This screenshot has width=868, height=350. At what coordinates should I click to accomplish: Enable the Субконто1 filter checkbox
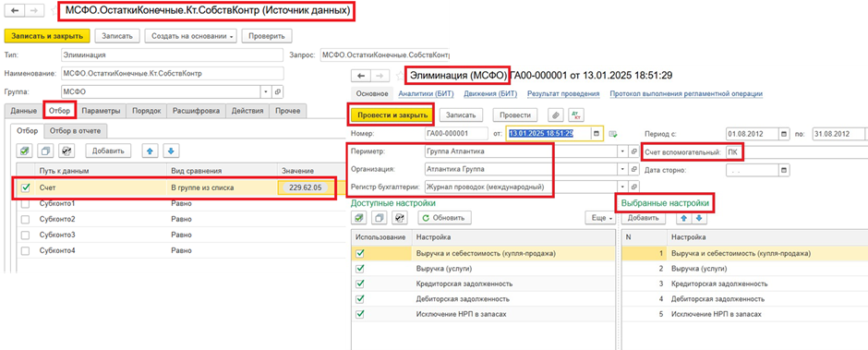pos(26,204)
